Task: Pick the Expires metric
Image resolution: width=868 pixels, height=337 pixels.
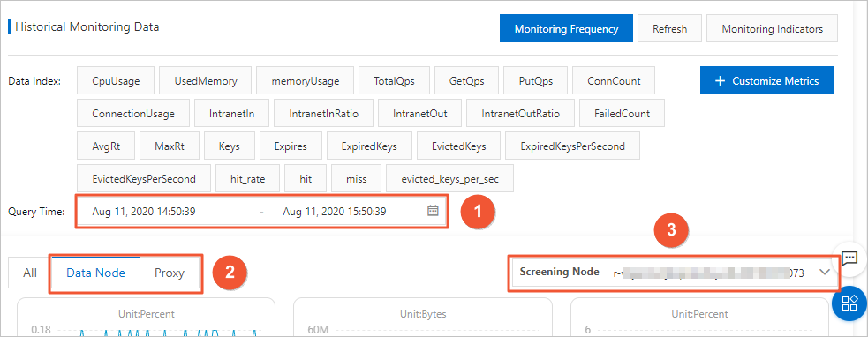Action: click(291, 146)
